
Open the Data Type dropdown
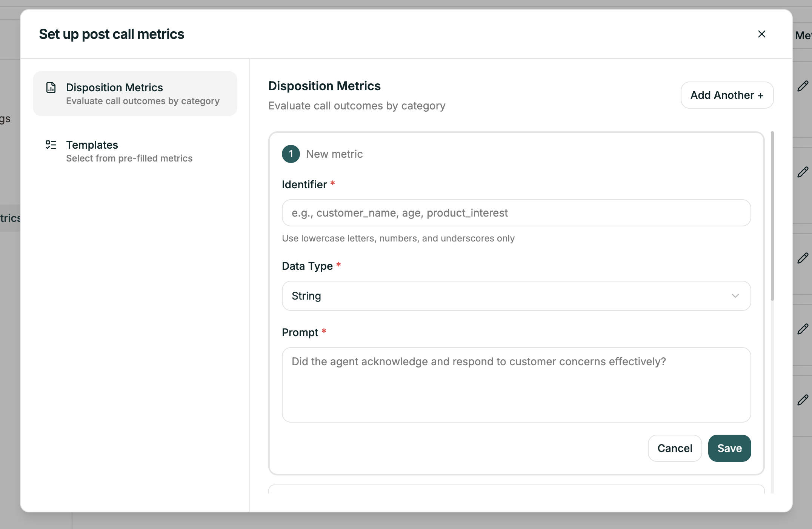click(516, 296)
